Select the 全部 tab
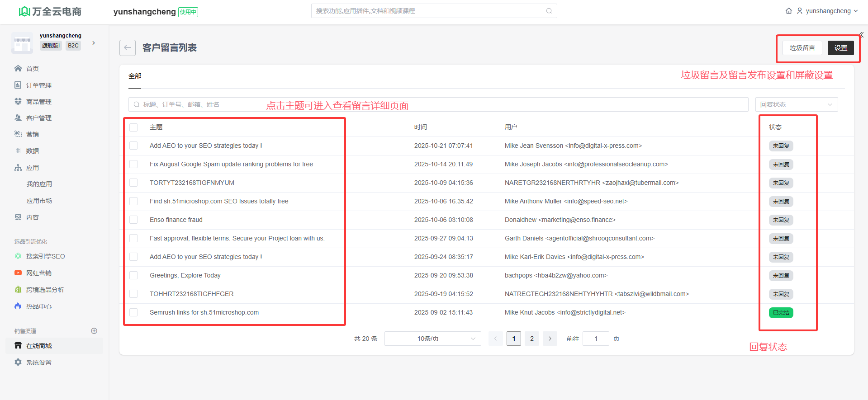868x400 pixels. (135, 76)
